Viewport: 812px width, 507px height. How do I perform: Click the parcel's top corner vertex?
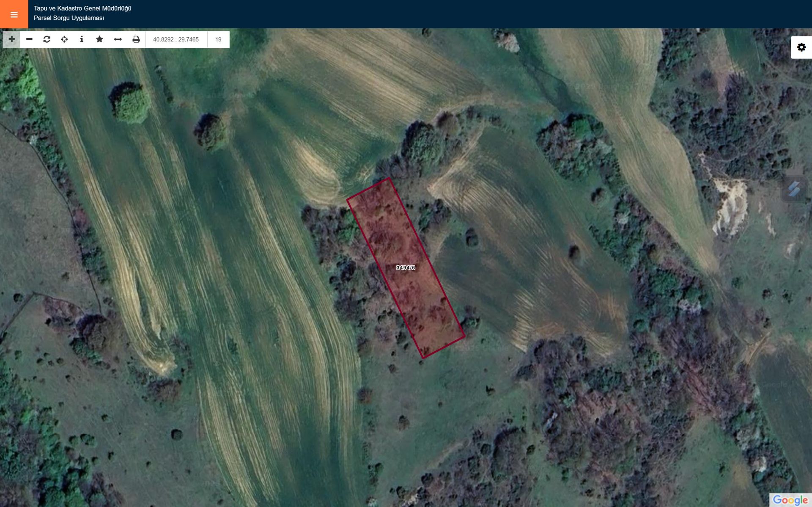[x=389, y=178]
